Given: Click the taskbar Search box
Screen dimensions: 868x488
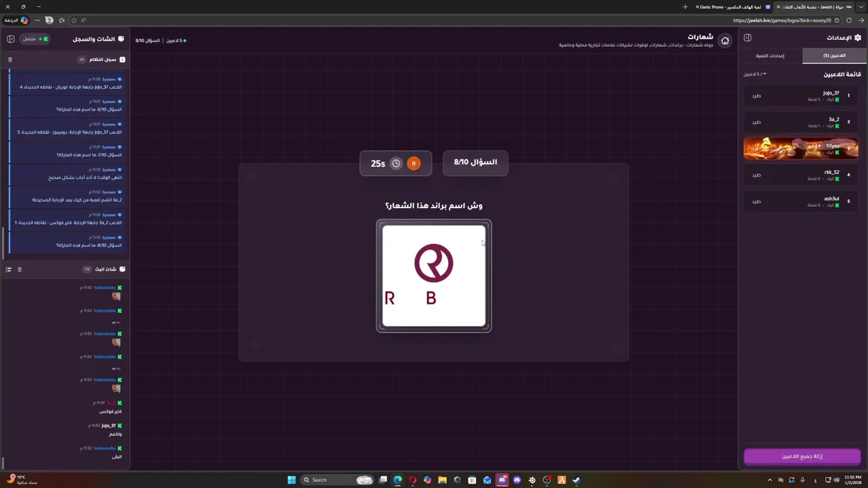Looking at the screenshot, I should pos(337,480).
